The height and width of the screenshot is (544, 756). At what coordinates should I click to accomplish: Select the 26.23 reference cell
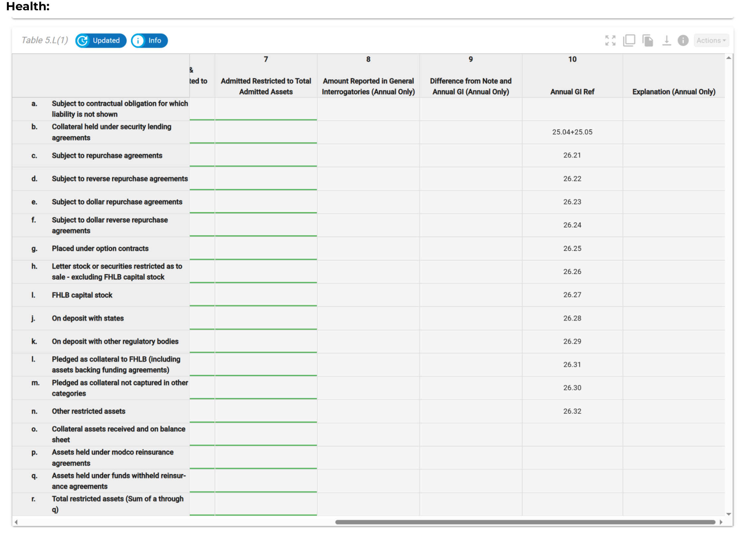(572, 202)
